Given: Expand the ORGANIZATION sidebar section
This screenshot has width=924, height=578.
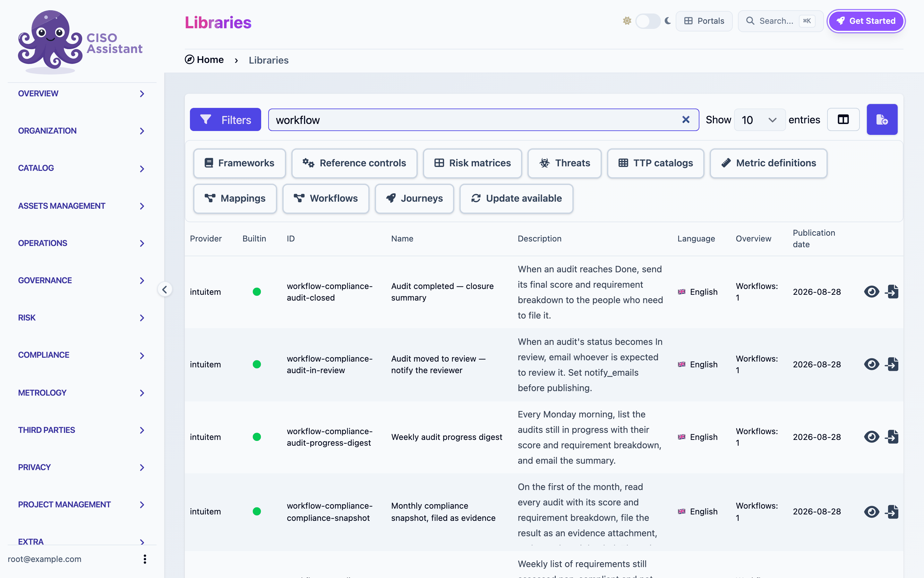Looking at the screenshot, I should click(81, 131).
